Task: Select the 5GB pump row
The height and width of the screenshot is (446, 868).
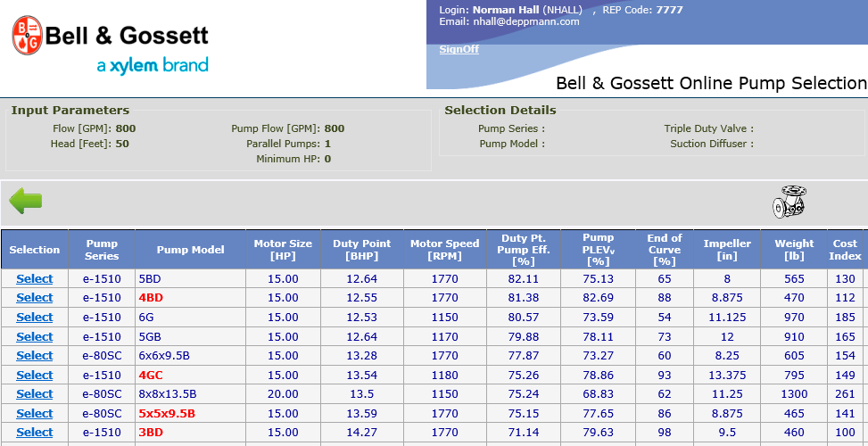Action: pyautogui.click(x=34, y=336)
